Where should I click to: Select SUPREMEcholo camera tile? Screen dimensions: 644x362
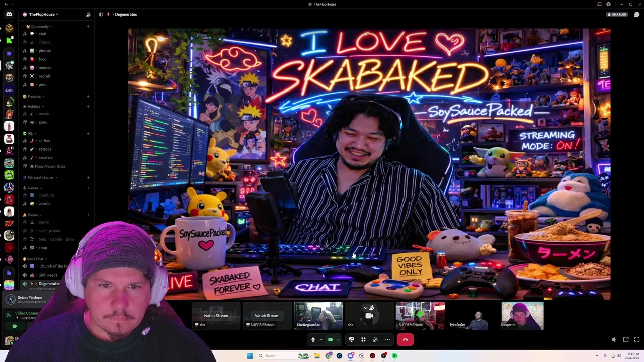click(x=420, y=316)
